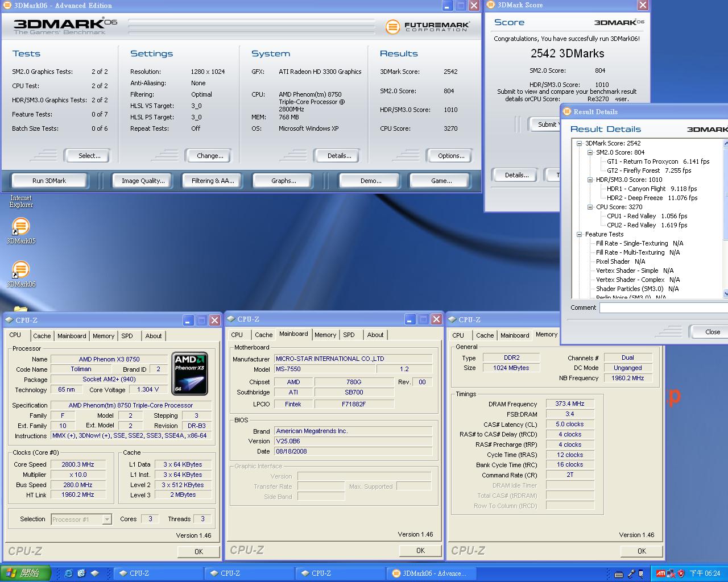Switch to Memory tab in the CPU-Z processor window
This screenshot has height=582, width=728.
[104, 336]
